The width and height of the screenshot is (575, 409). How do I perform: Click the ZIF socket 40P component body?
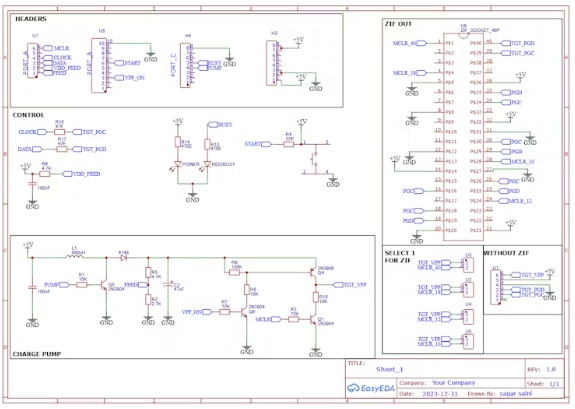(x=464, y=137)
